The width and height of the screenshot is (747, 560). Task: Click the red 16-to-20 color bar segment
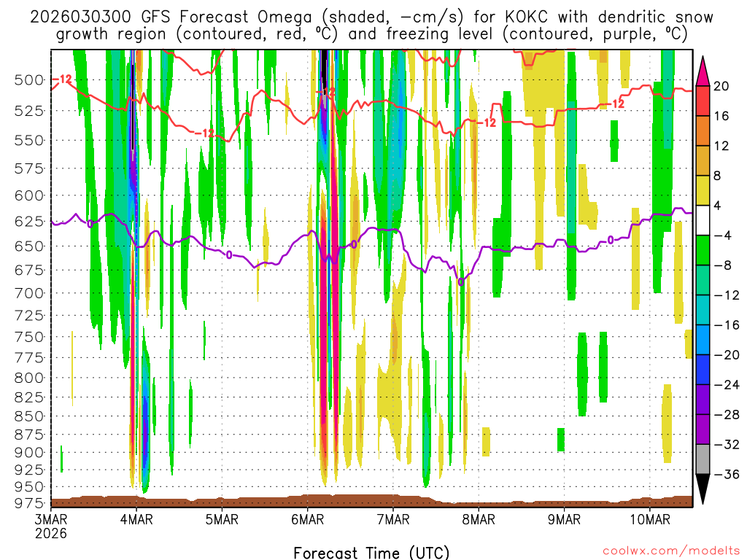[x=703, y=101]
